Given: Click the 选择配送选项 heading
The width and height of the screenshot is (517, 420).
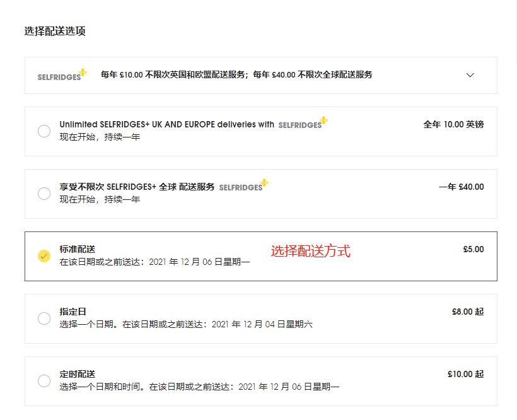Looking at the screenshot, I should pos(55,31).
